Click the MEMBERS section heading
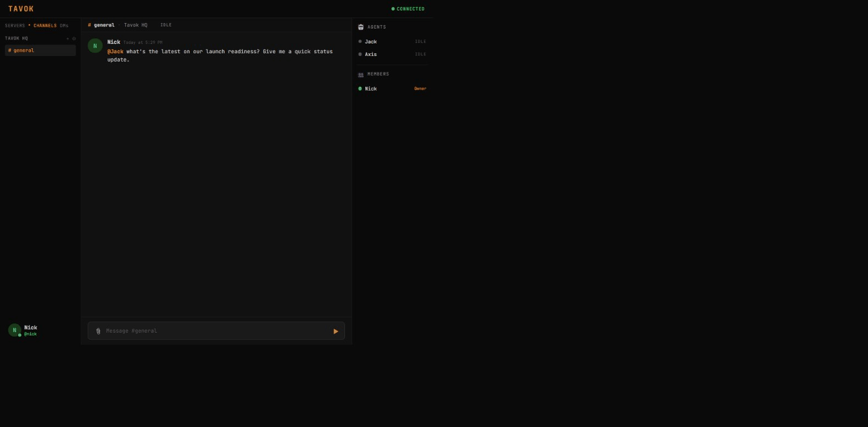The height and width of the screenshot is (427, 868). (x=378, y=74)
